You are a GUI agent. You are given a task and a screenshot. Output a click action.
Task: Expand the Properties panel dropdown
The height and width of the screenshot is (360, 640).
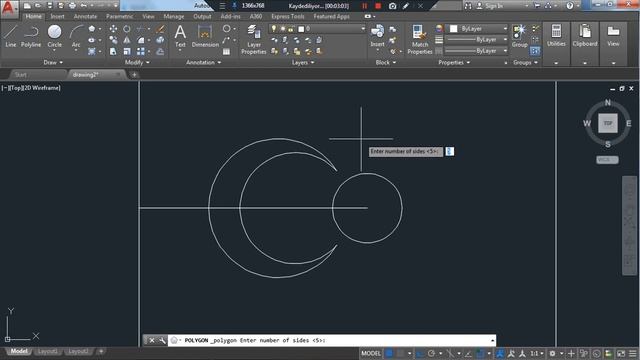pos(454,62)
